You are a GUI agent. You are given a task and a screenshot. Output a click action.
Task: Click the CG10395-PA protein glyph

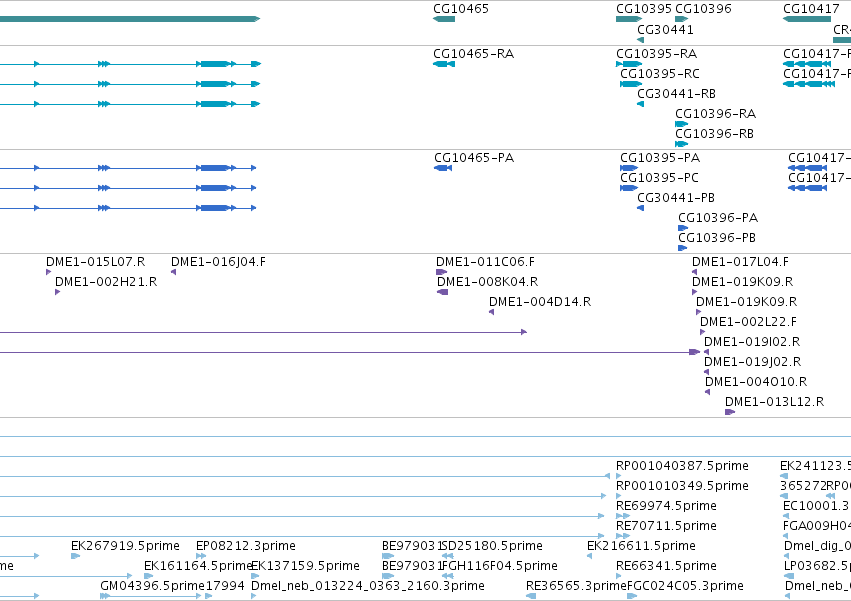[629, 168]
